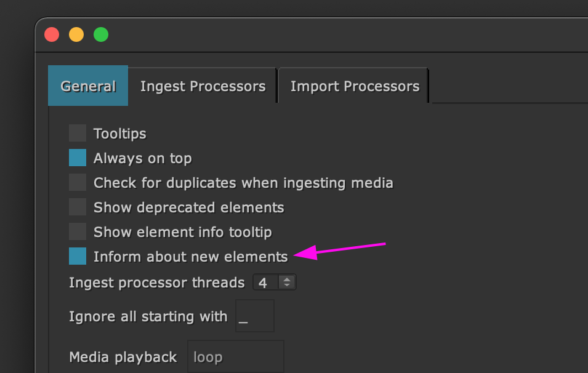Open the Import Processors tab

[x=355, y=86]
